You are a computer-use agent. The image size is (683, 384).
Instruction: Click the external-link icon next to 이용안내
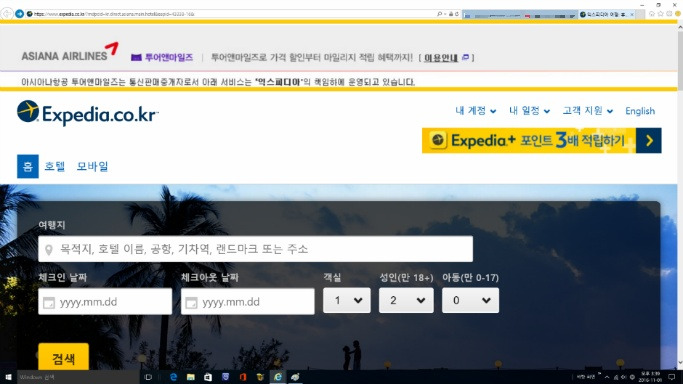pos(465,57)
